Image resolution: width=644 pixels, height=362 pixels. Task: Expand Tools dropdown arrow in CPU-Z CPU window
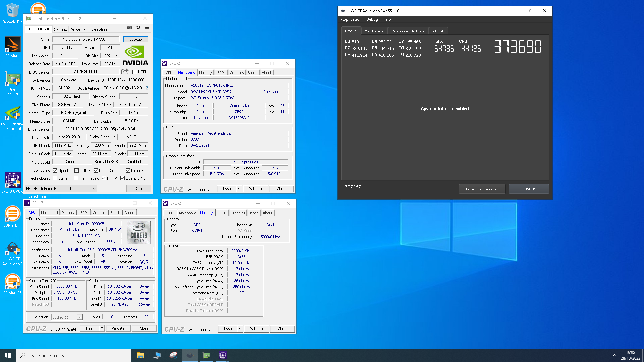coord(102,328)
